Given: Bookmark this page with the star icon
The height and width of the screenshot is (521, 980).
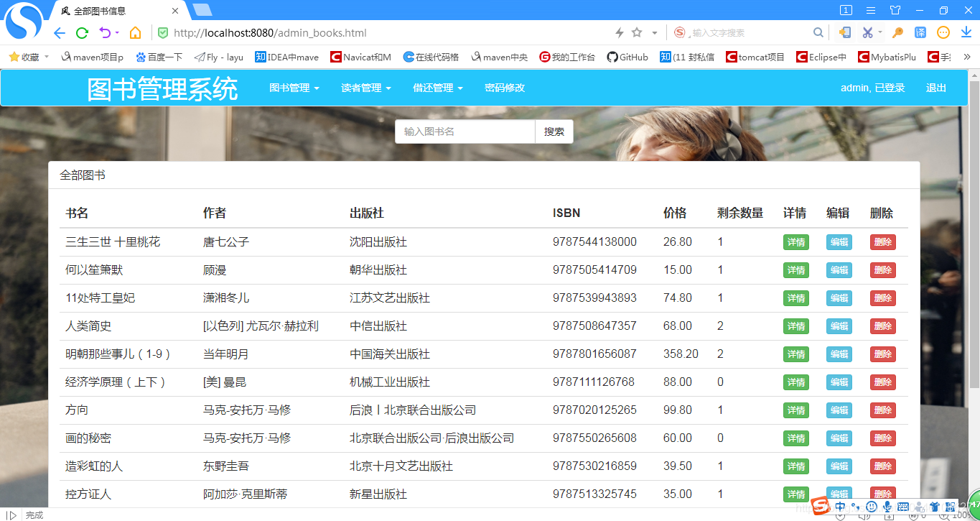Looking at the screenshot, I should 637,33.
